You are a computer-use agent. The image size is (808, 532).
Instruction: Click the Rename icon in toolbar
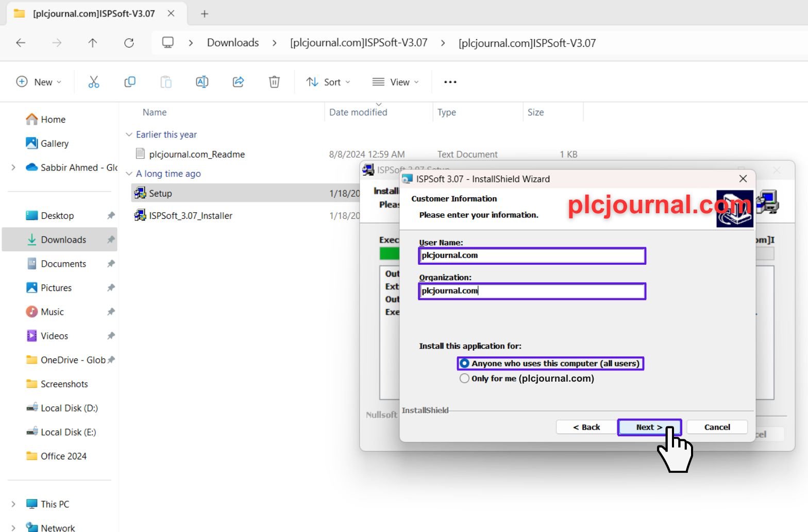coord(202,82)
